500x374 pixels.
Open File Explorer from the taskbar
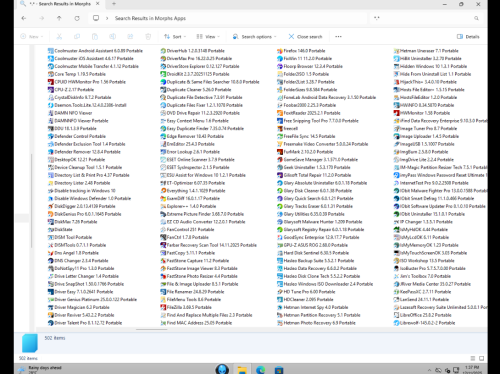pos(242,370)
